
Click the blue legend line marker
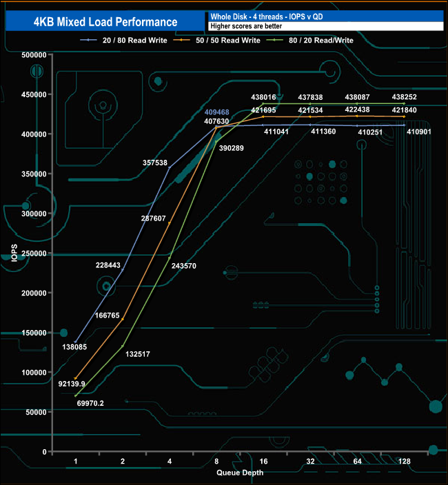(x=88, y=40)
